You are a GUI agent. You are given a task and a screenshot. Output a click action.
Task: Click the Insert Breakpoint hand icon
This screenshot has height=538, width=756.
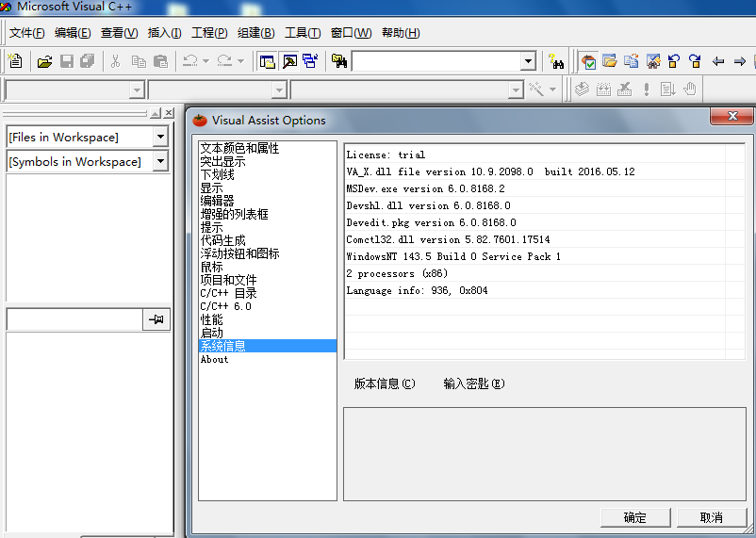tap(690, 90)
